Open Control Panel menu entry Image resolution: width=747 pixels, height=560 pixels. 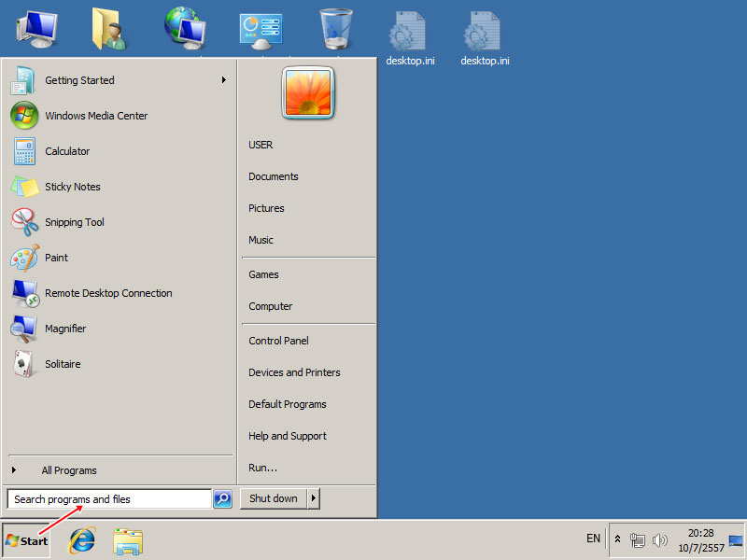pos(278,341)
